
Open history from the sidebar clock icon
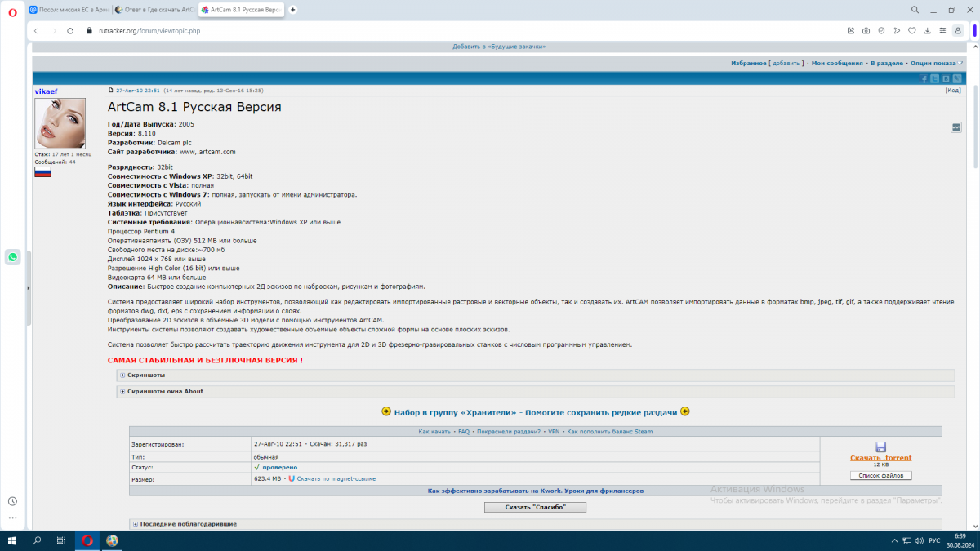[x=12, y=501]
